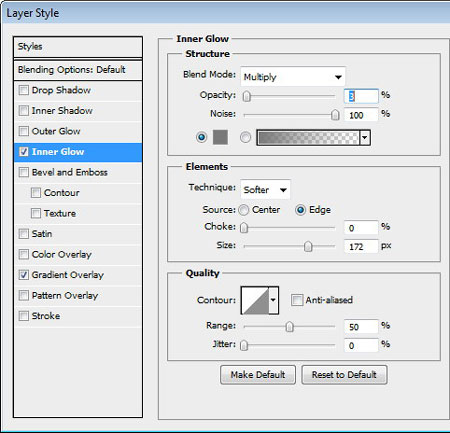The image size is (450, 433).
Task: Enable the Contour sub-option checkbox
Action: tap(36, 193)
